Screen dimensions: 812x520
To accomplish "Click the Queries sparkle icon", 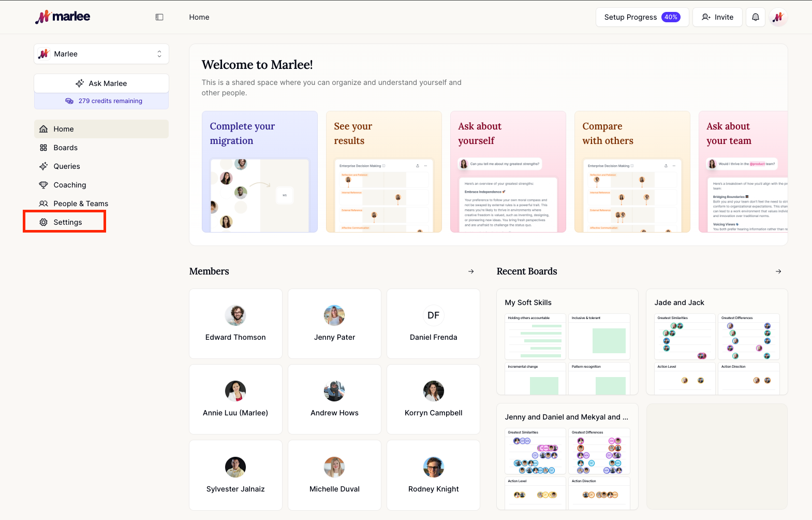I will point(43,166).
